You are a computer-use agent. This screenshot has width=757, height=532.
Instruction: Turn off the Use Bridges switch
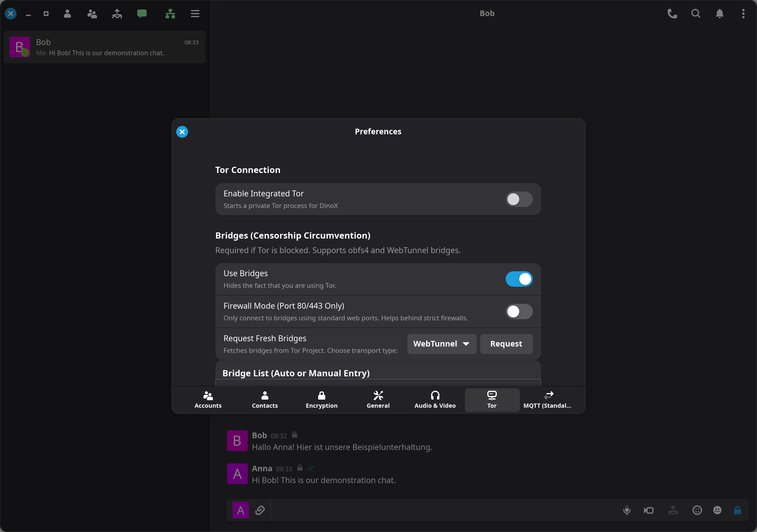pyautogui.click(x=519, y=279)
